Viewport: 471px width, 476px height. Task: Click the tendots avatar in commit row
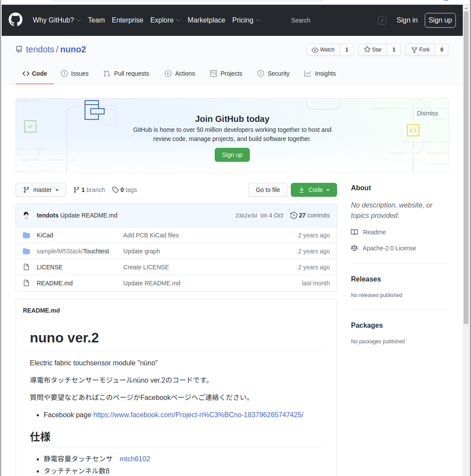coord(26,216)
